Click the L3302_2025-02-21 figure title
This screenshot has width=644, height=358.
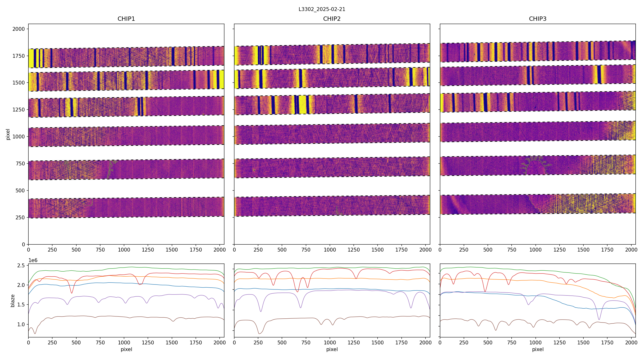tap(322, 9)
